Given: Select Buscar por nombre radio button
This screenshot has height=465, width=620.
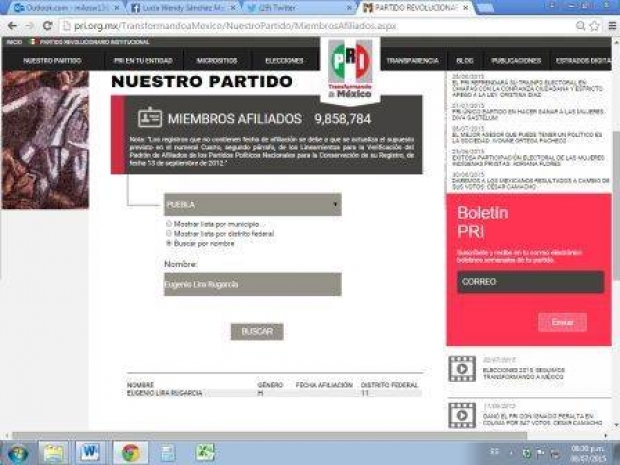Looking at the screenshot, I should pyautogui.click(x=169, y=243).
